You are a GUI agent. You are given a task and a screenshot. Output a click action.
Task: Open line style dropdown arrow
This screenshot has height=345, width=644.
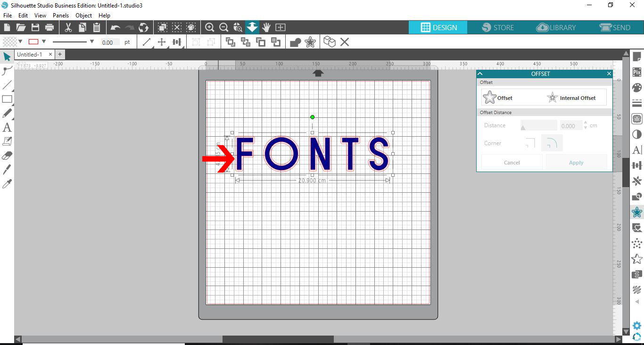click(91, 42)
